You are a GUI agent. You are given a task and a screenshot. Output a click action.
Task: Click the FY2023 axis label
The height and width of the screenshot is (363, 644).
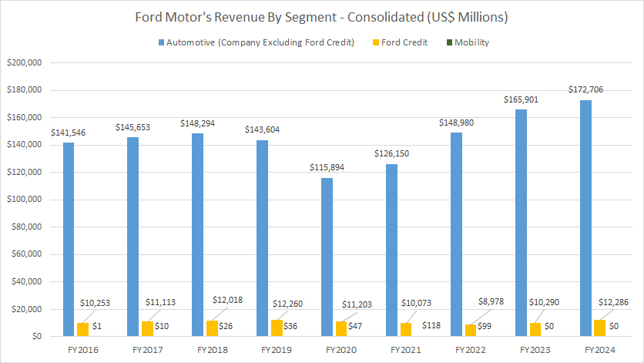coord(535,350)
